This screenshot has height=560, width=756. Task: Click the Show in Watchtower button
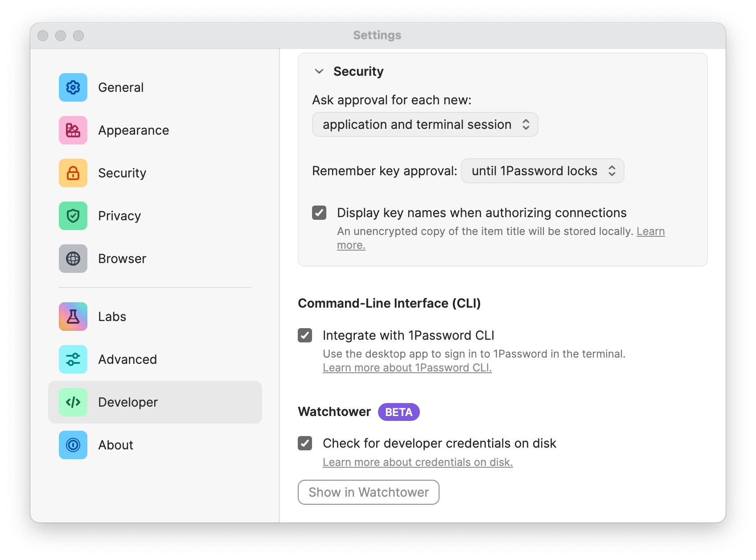click(368, 492)
